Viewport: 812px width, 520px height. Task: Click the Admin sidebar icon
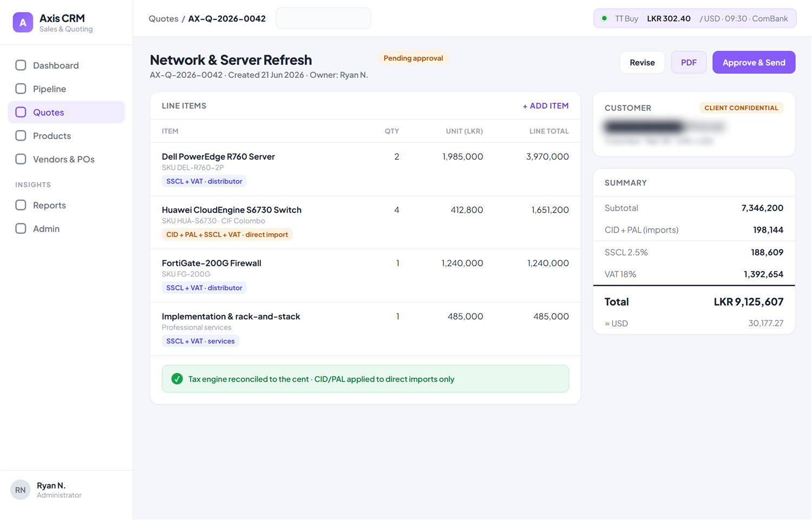coord(21,228)
